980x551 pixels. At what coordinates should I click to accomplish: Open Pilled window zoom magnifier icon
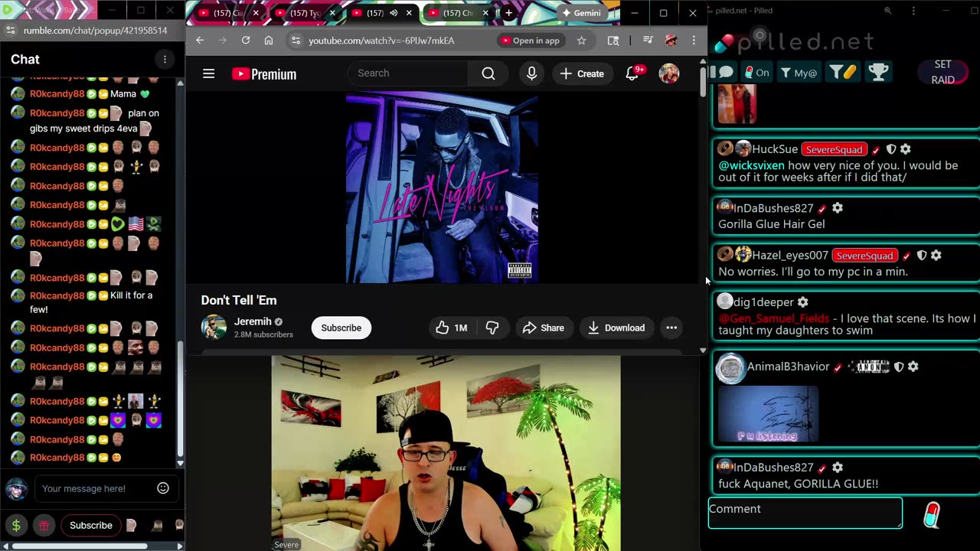point(887,11)
